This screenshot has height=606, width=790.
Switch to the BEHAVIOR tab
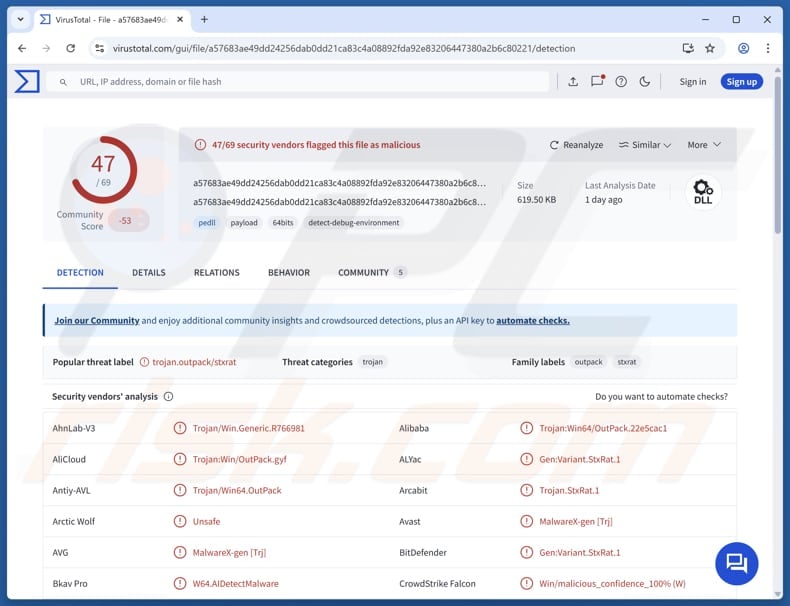[x=289, y=273]
